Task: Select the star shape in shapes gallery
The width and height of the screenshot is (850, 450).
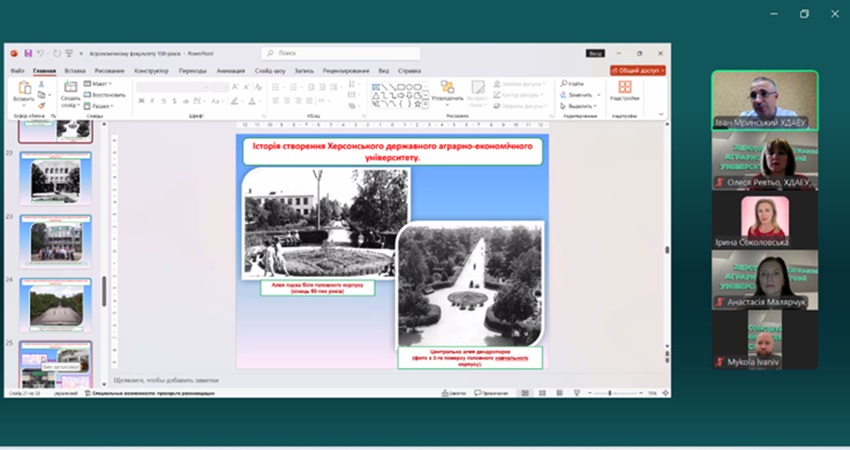Action: [x=417, y=104]
